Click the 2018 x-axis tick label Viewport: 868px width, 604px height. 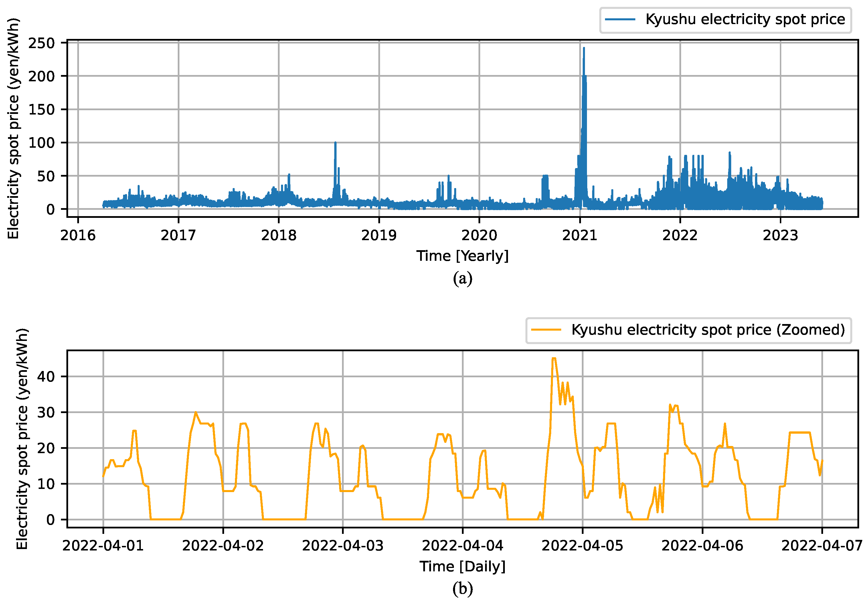(279, 236)
